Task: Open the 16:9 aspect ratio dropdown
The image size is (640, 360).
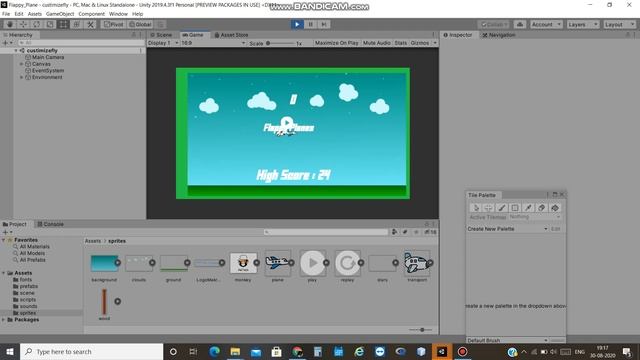Action: (213, 43)
